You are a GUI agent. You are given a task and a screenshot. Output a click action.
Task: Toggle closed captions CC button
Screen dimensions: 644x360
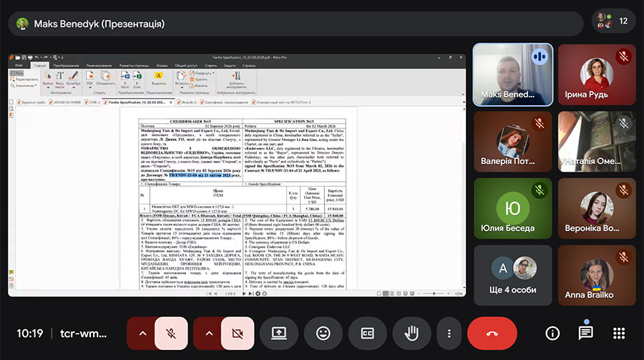coord(367,334)
